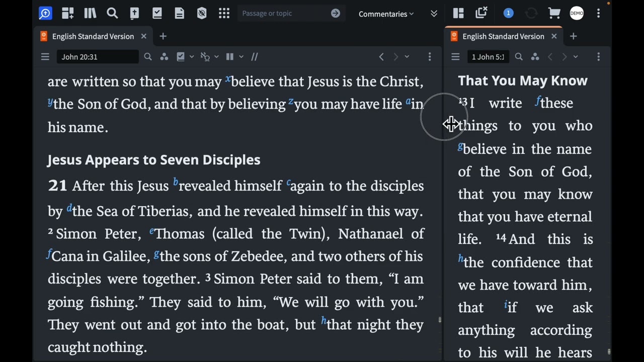Open parallel resources dots in John 20:31 pane
Image resolution: width=644 pixels, height=362 pixels.
point(164,57)
